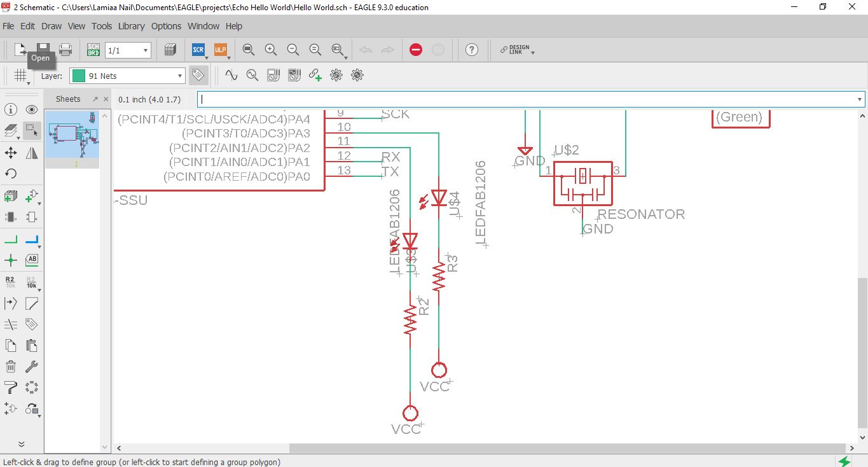Image resolution: width=868 pixels, height=467 pixels.
Task: Click the Help question mark button
Action: pyautogui.click(x=471, y=50)
